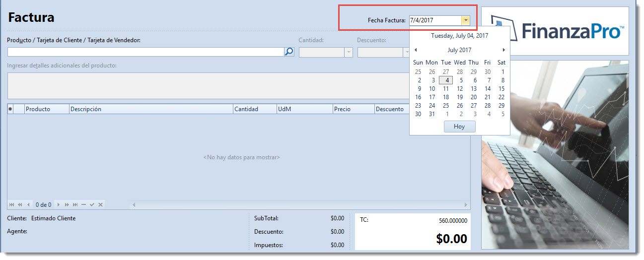
Task: Open the Cantidad dropdown arrow
Action: (x=349, y=52)
